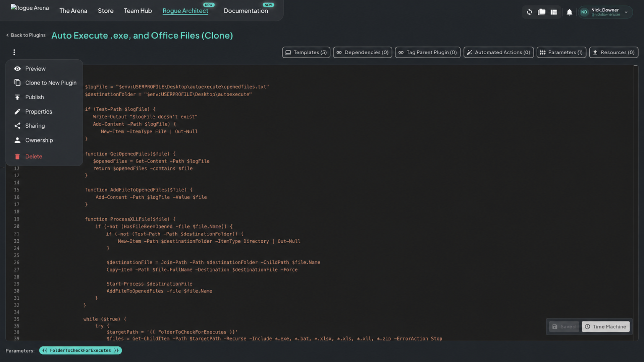Go to The Arena page

[x=73, y=11]
